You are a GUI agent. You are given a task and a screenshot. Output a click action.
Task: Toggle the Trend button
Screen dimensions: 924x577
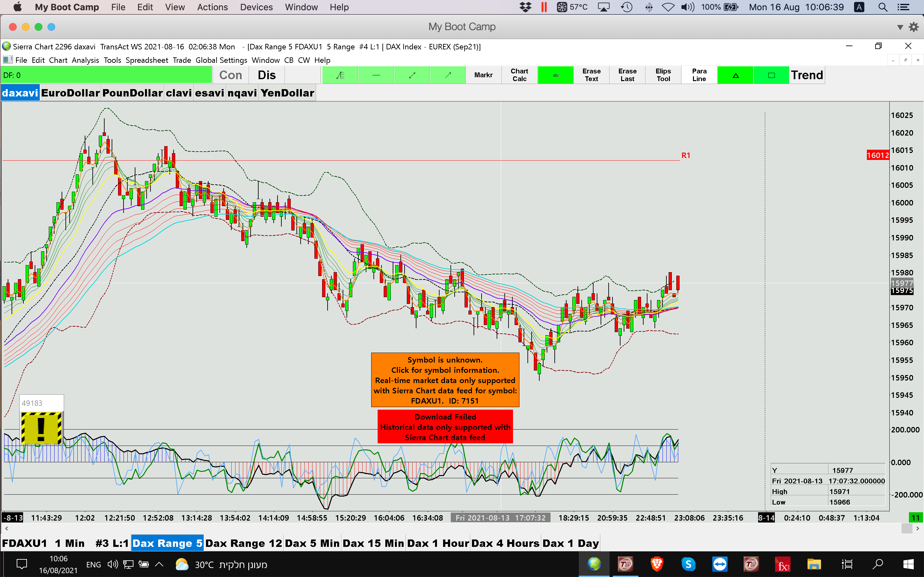[807, 75]
